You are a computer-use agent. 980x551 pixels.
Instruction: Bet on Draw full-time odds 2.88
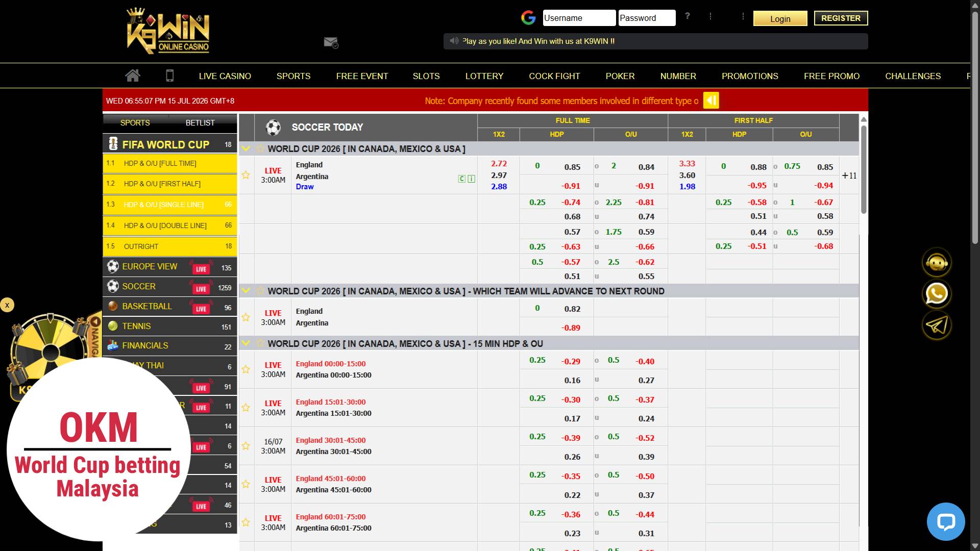click(x=499, y=186)
